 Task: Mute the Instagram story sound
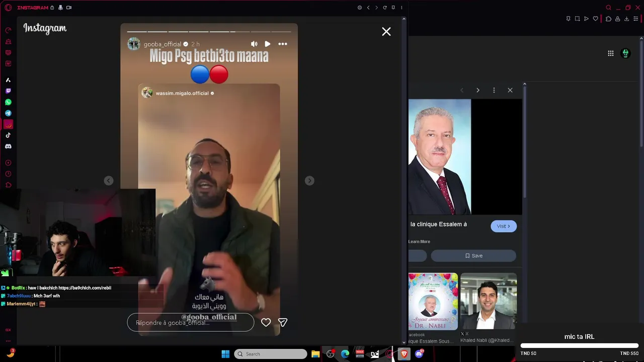coord(254,44)
